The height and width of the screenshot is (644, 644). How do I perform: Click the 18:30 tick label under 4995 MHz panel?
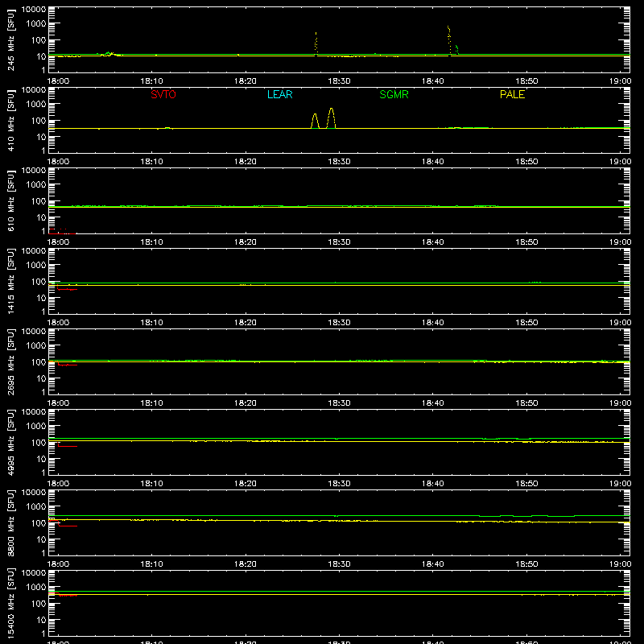coord(339,484)
